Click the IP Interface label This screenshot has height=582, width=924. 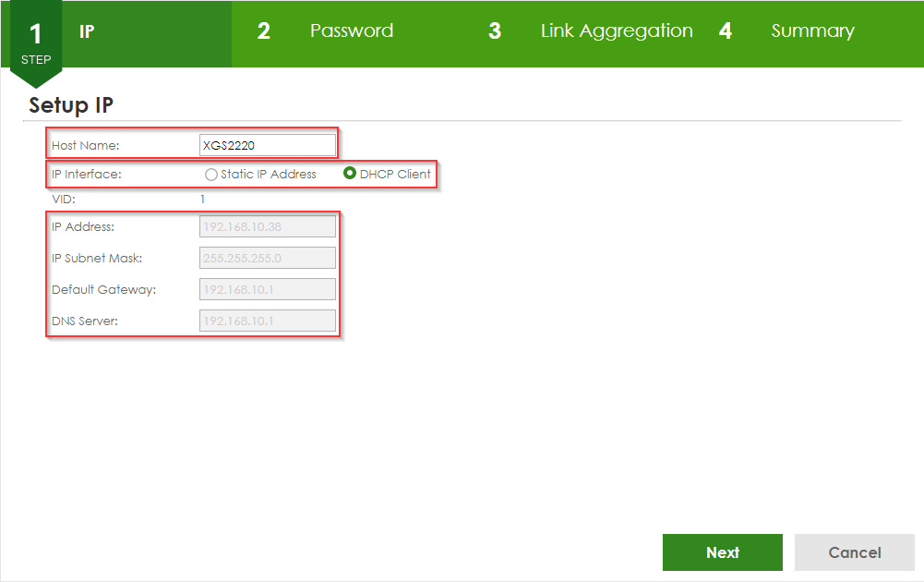click(x=87, y=174)
